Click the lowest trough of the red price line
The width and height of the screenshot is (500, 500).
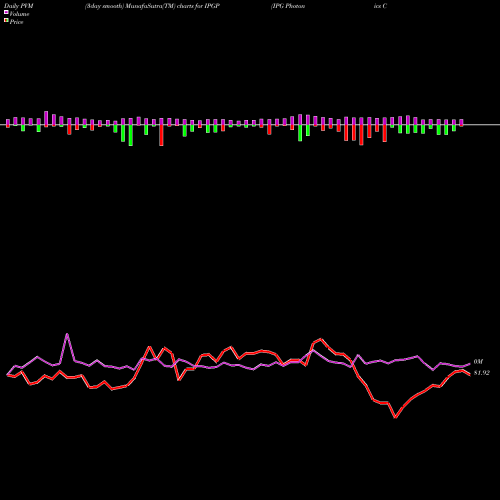click(x=395, y=417)
